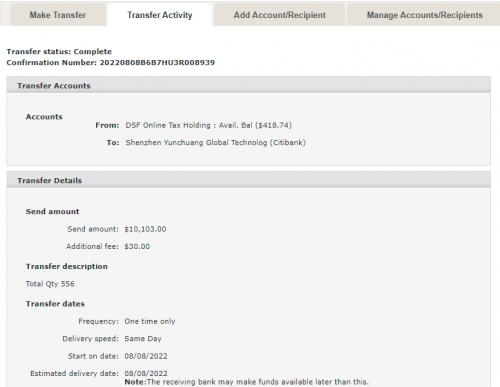The height and width of the screenshot is (387, 500).
Task: Click the Delivery speed: label
Action: coord(90,339)
